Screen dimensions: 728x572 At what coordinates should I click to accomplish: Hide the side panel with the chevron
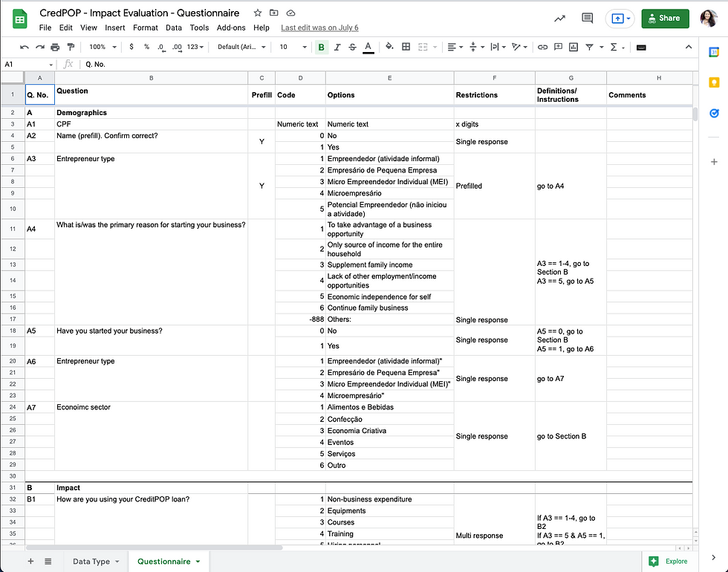pyautogui.click(x=714, y=557)
